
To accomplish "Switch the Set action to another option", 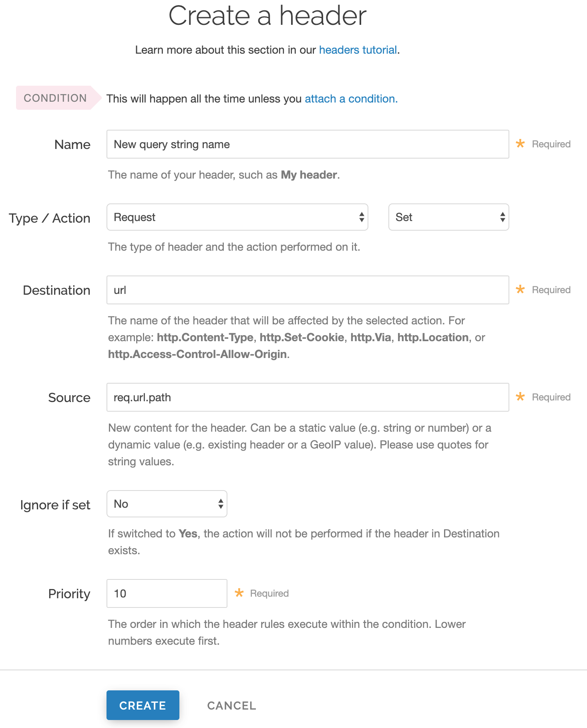I will [x=448, y=217].
